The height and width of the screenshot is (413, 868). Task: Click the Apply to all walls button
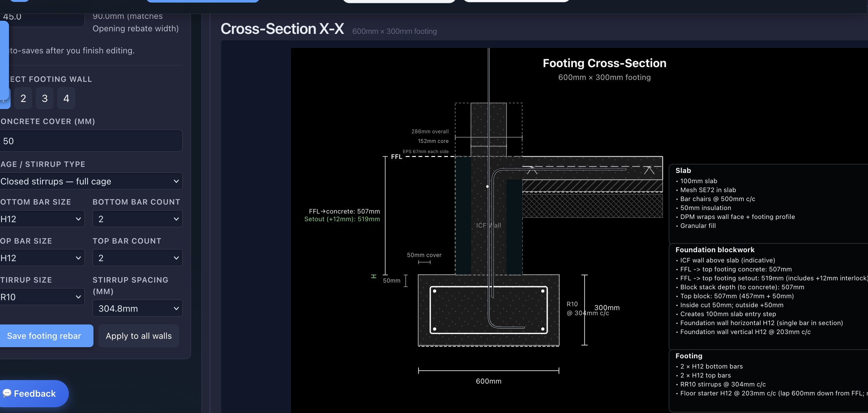[139, 336]
